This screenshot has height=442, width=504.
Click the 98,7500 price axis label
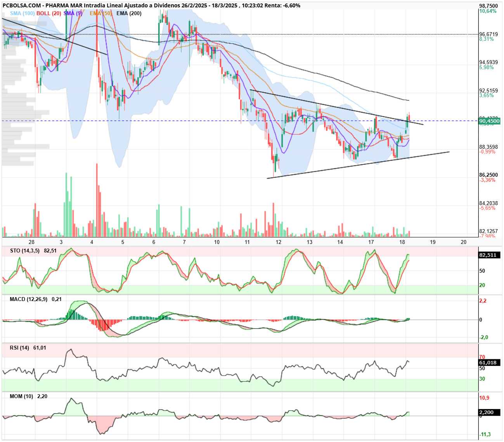[488, 6]
